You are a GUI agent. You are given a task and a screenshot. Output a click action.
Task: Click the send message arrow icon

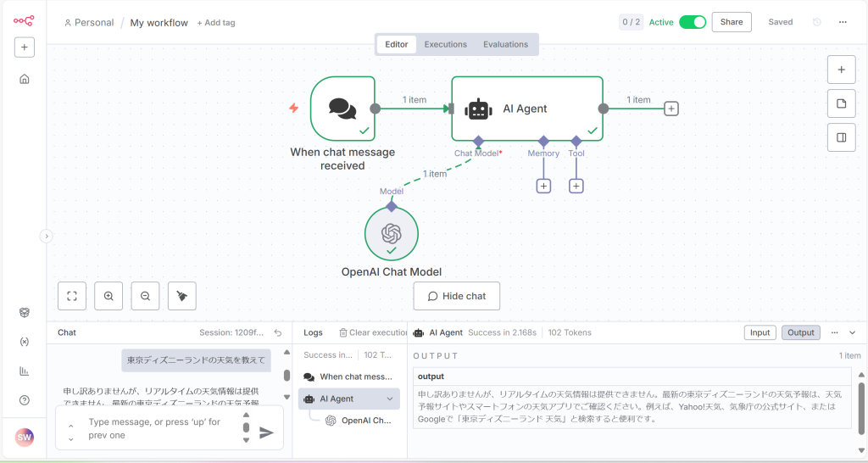[266, 432]
